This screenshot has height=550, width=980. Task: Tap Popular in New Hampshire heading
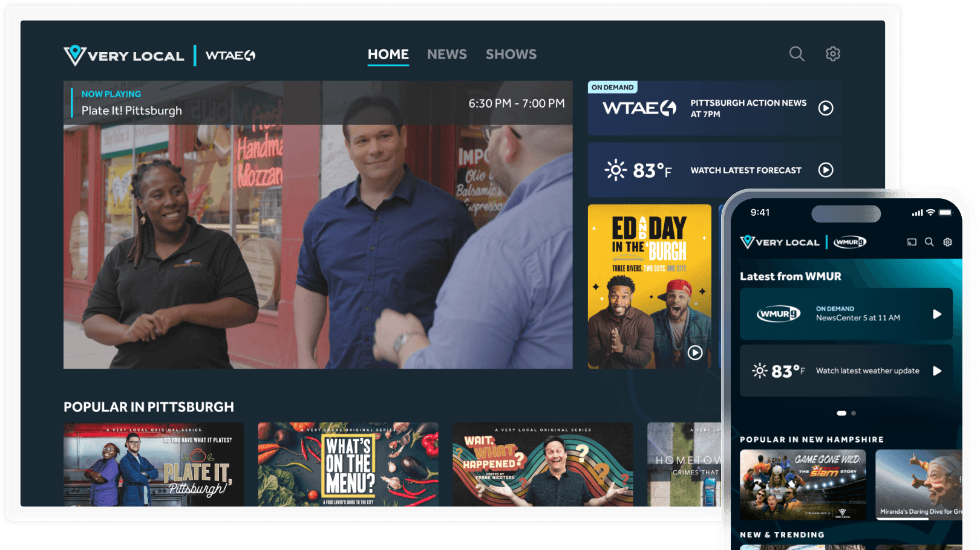[812, 439]
